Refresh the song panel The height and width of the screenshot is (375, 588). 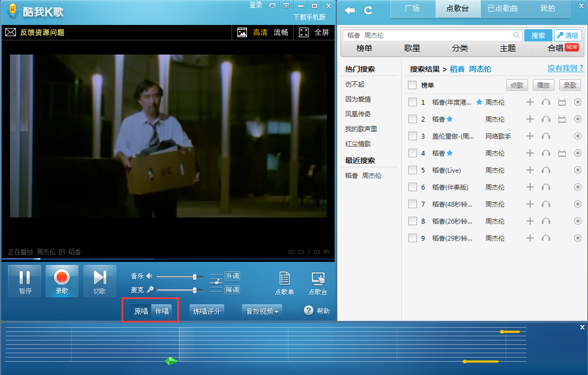pos(368,11)
